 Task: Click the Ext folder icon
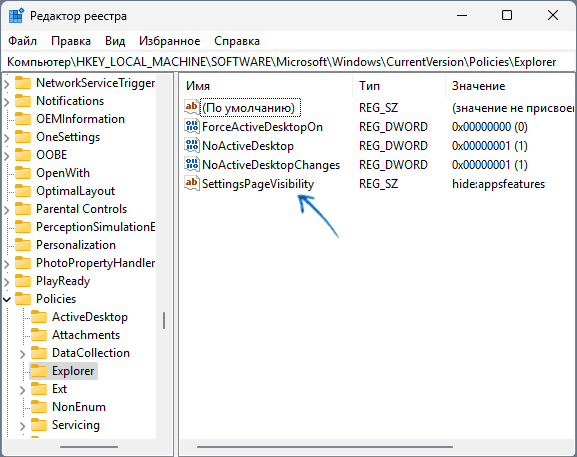[39, 389]
